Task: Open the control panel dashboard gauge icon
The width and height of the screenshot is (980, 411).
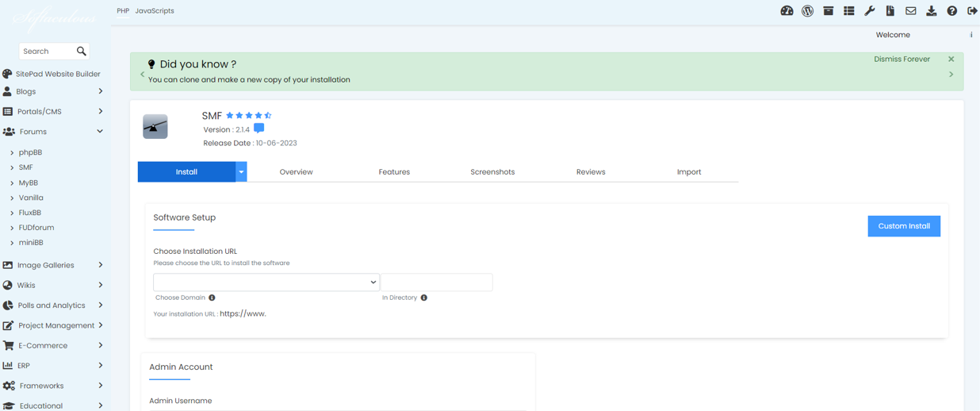Action: tap(787, 11)
